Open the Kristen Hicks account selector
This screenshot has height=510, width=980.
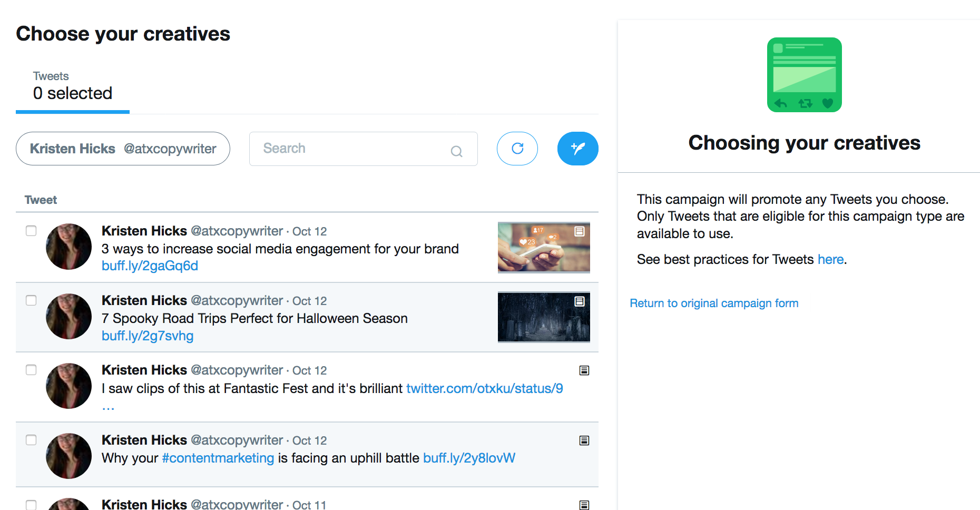[123, 149]
